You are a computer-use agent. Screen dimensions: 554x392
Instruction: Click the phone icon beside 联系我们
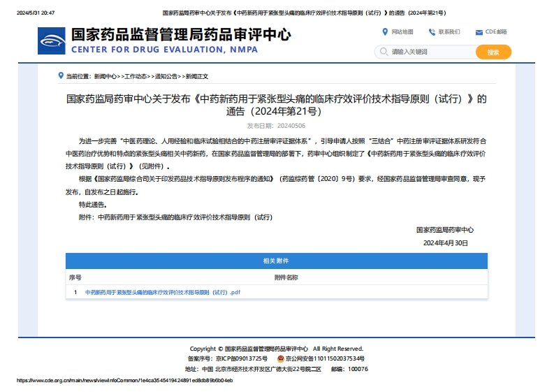[432, 31]
